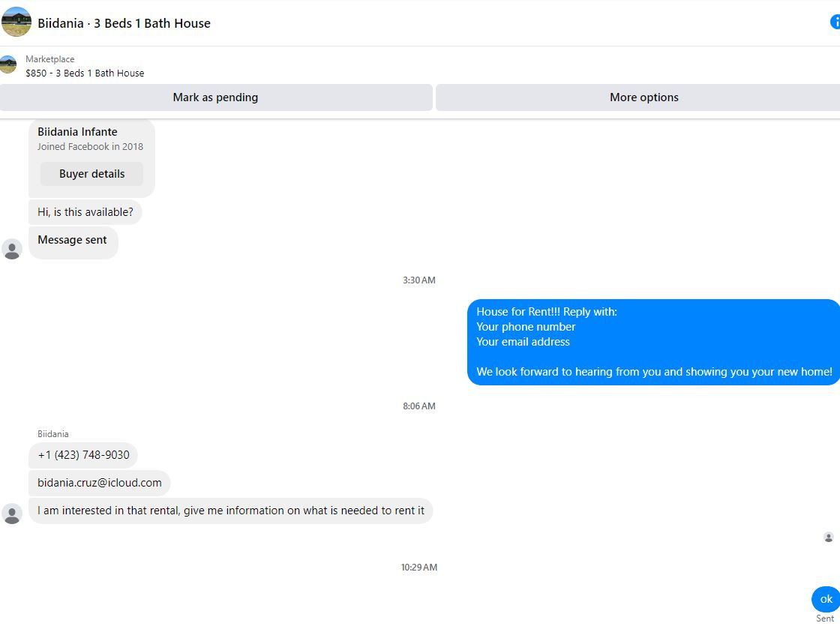The image size is (840, 629).
Task: Click the 'Hi, is this available?' message
Action: click(x=85, y=212)
